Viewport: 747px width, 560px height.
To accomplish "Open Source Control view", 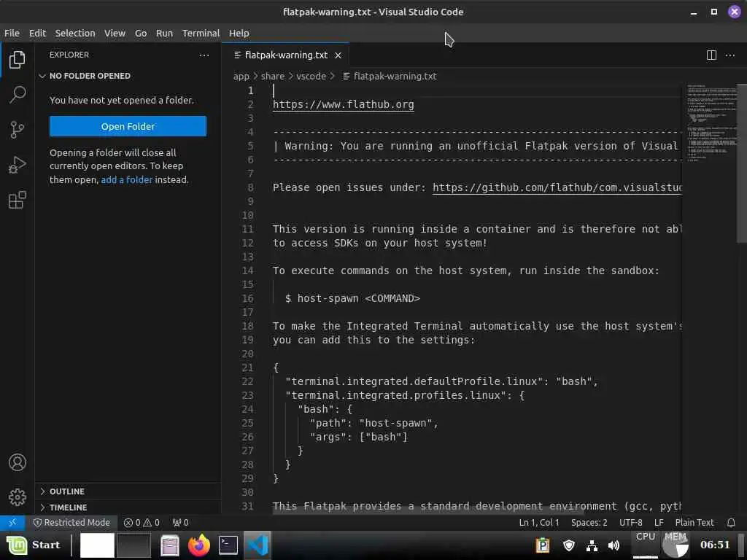I will coord(18,130).
